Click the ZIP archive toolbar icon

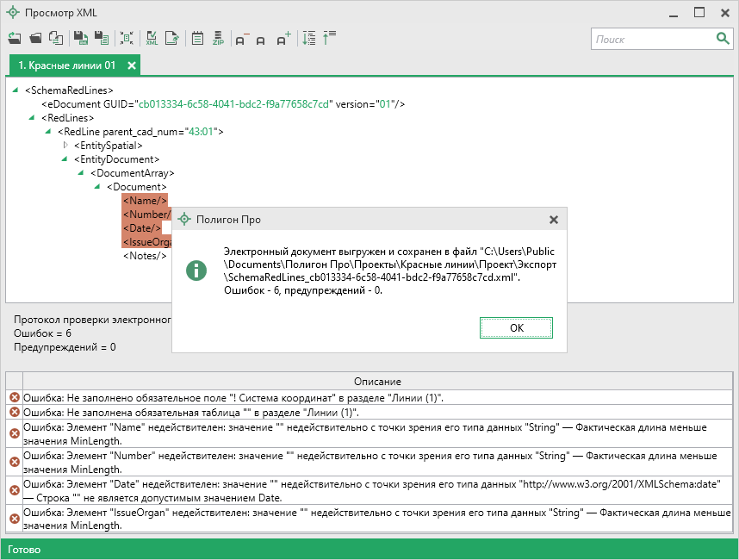[219, 39]
